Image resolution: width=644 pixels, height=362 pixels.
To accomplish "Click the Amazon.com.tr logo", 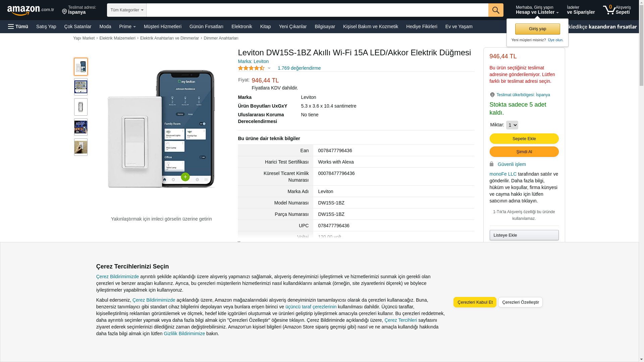I will pyautogui.click(x=30, y=10).
